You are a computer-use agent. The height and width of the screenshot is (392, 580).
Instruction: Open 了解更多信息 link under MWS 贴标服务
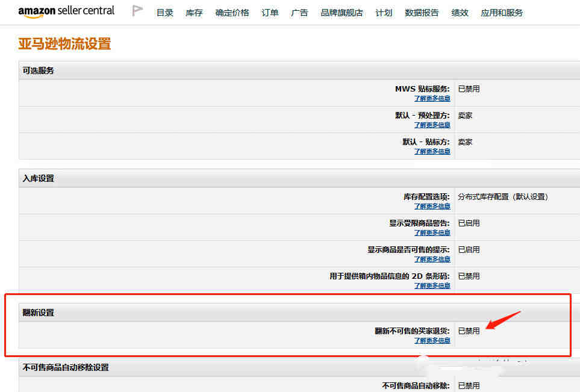[x=432, y=98]
